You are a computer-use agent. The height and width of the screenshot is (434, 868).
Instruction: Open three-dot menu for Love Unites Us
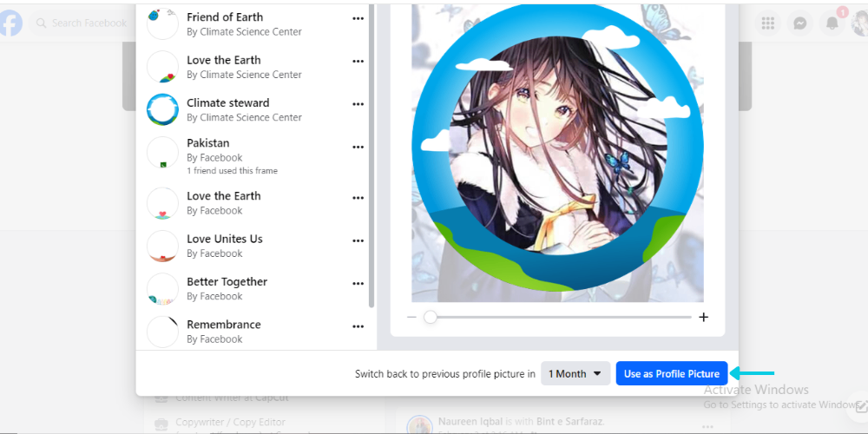tap(358, 240)
